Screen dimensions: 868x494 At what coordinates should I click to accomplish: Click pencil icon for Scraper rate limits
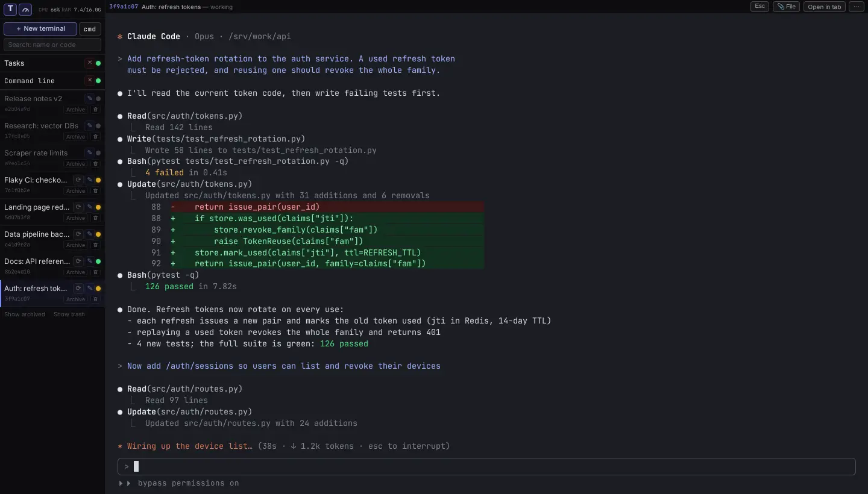[90, 153]
